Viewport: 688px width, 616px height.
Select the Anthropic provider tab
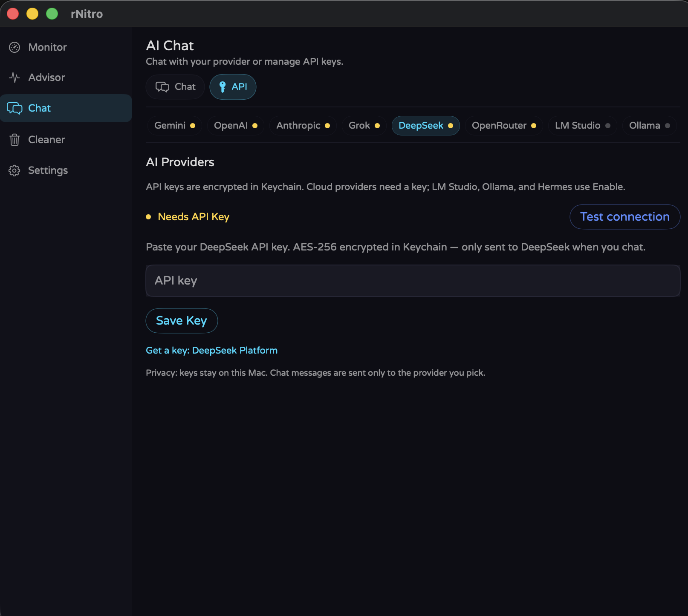[303, 126]
